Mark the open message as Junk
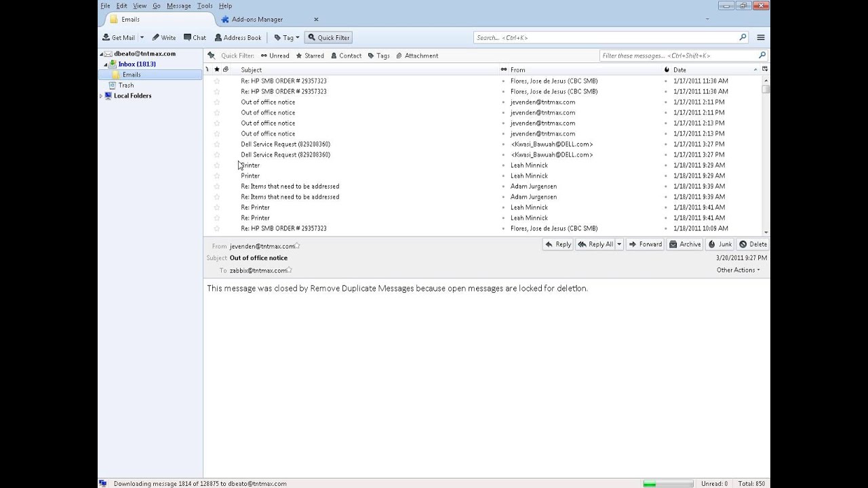The width and height of the screenshot is (868, 488). coord(720,245)
